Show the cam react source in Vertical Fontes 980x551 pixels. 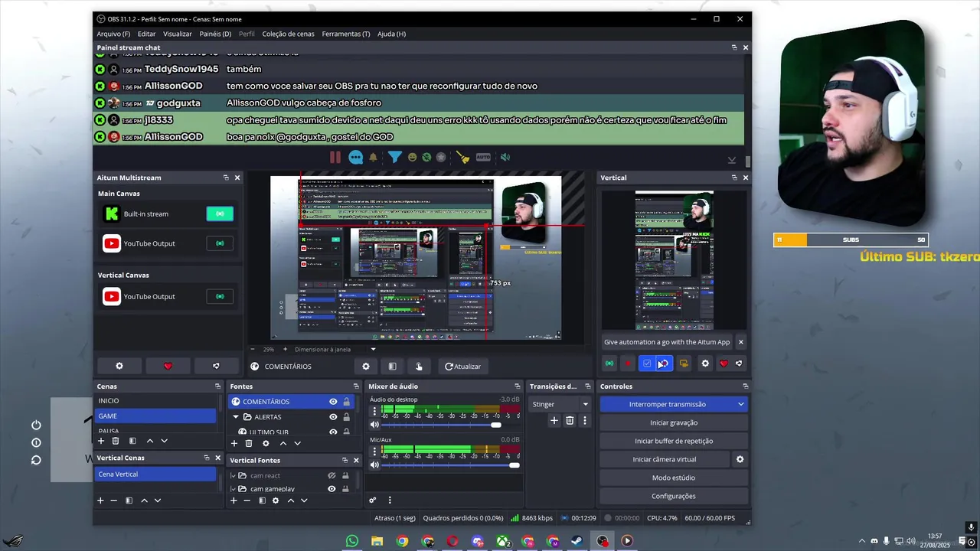pos(332,475)
